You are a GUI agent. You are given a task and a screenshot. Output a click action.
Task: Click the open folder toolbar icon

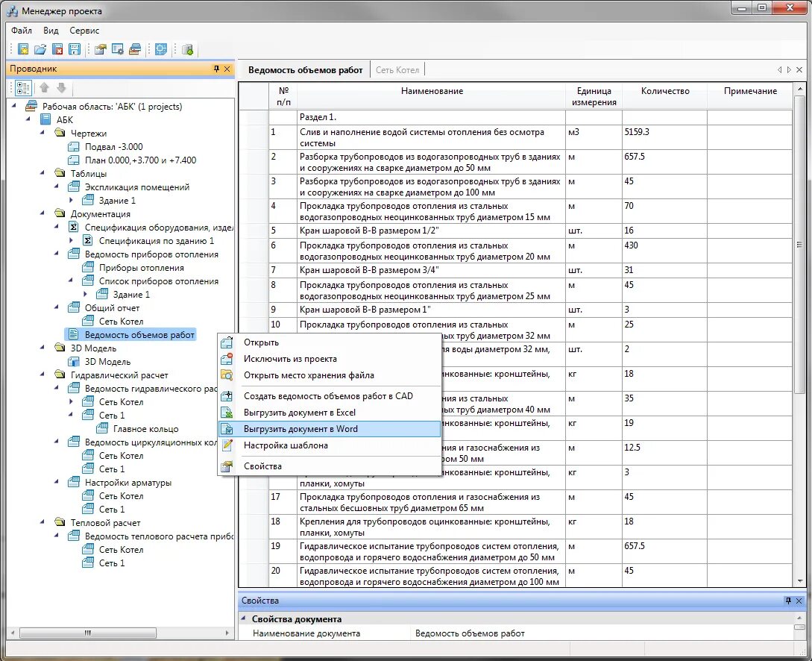click(40, 49)
